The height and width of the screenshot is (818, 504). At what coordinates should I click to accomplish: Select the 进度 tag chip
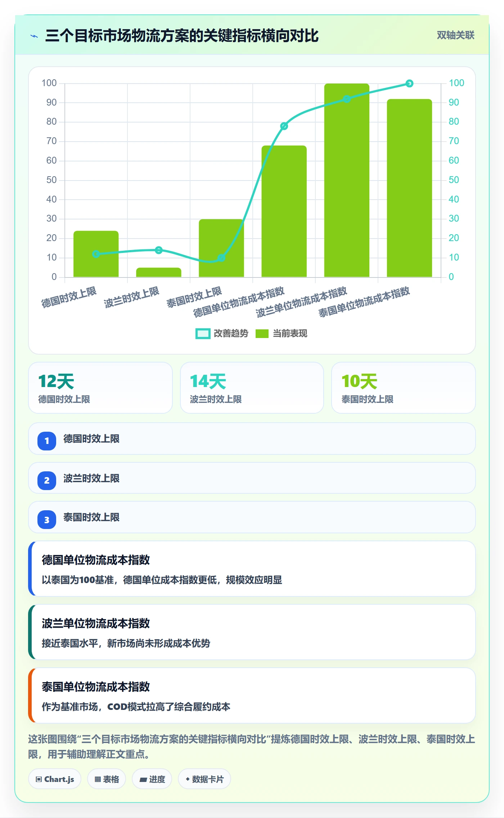tap(152, 779)
